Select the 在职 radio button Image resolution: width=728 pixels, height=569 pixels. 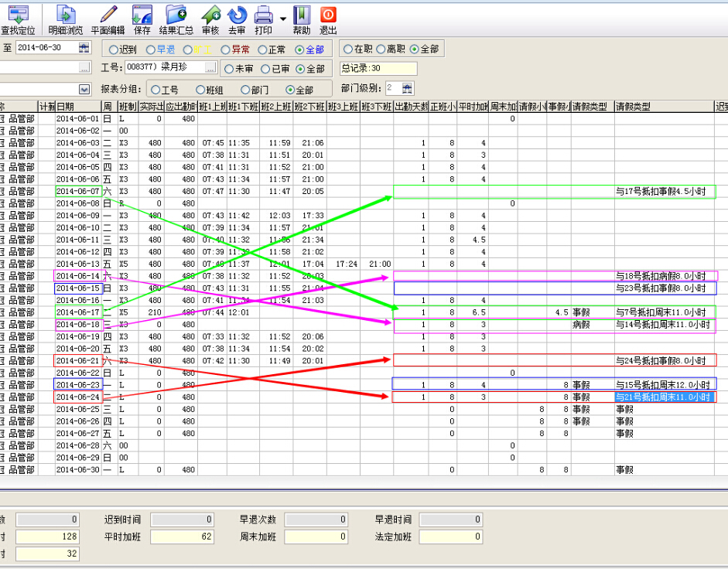click(347, 49)
